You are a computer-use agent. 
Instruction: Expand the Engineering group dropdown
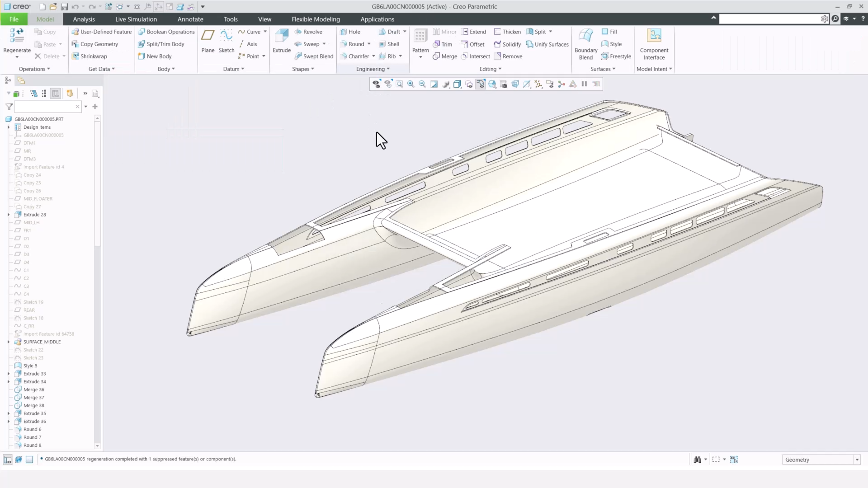(373, 69)
